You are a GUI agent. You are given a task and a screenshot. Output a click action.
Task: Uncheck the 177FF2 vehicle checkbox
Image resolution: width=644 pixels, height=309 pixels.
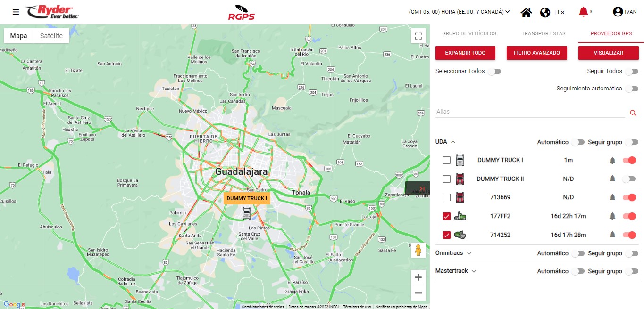coord(447,216)
